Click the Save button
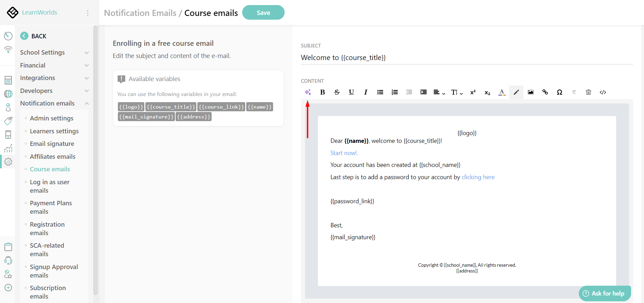This screenshot has height=303, width=644. pos(263,13)
